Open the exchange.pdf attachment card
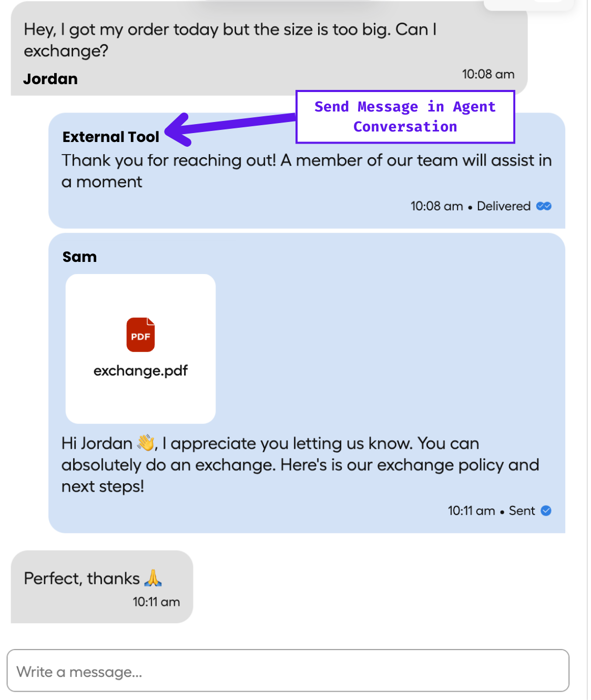Screen dimensions: 591x700 pos(140,349)
